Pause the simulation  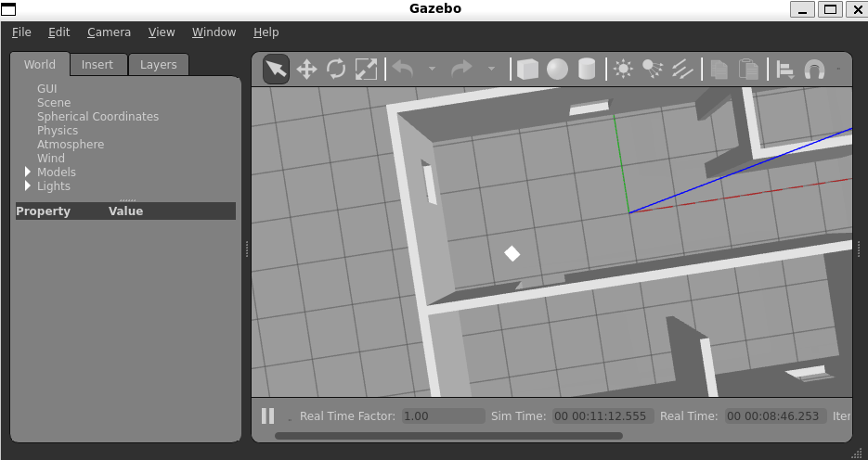tap(267, 416)
